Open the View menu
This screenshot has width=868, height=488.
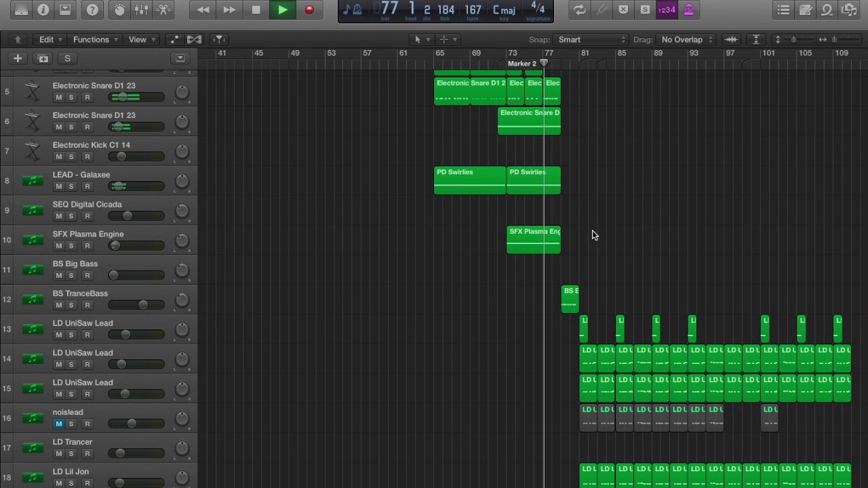(x=142, y=39)
